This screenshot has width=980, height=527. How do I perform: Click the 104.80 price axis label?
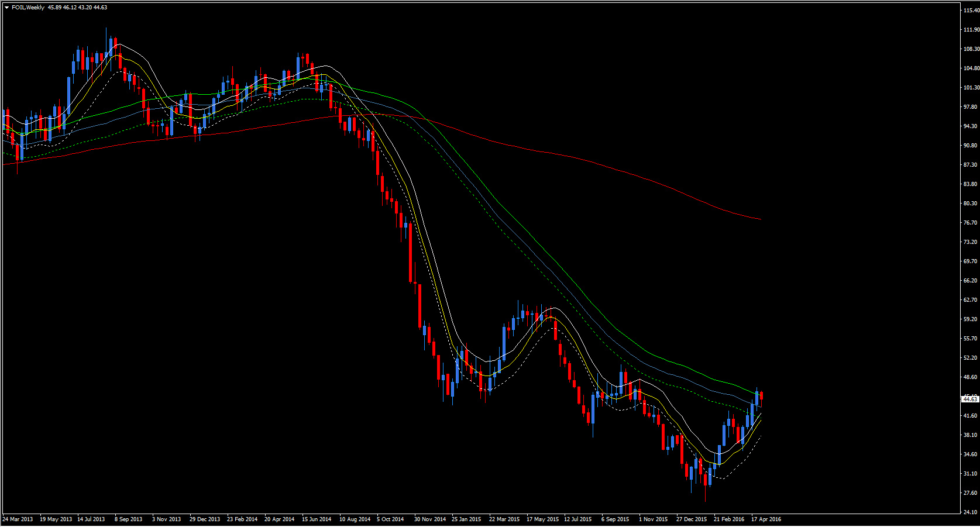pyautogui.click(x=971, y=68)
